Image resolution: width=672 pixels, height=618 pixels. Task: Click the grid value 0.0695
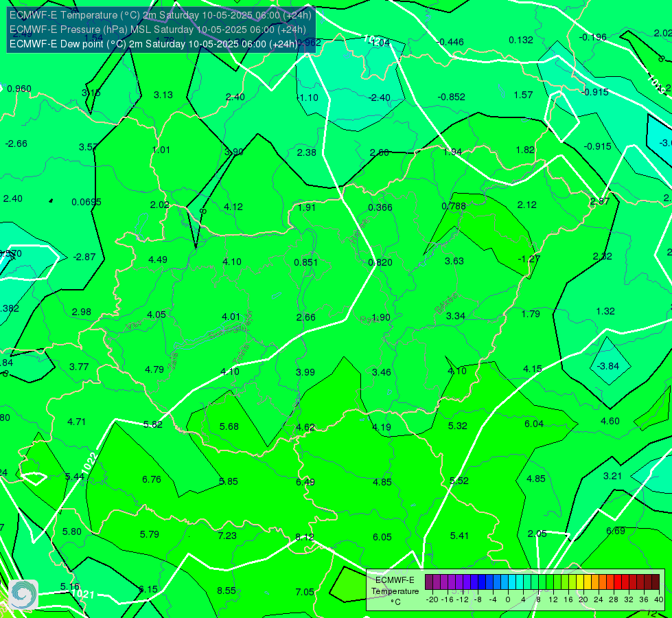coord(86,202)
